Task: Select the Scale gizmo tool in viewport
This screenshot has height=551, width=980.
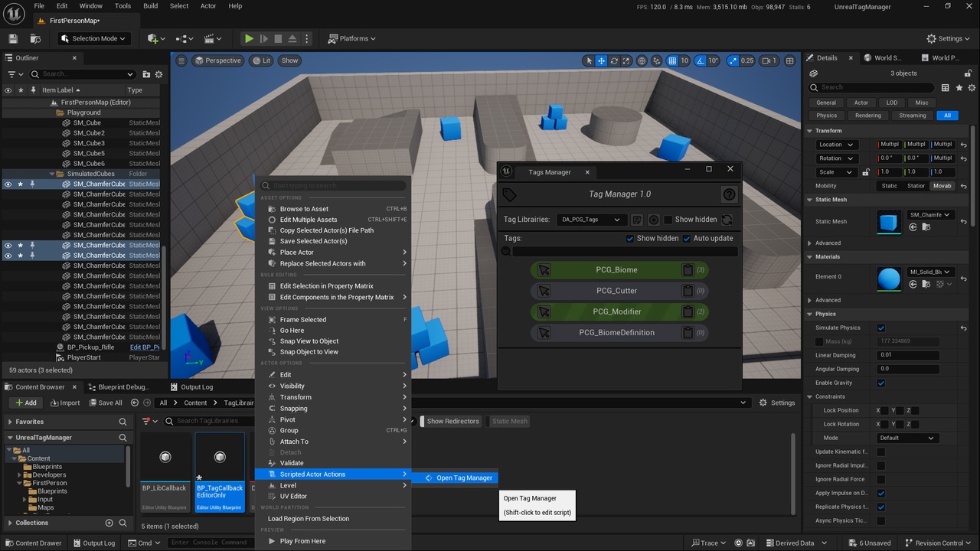Action: click(x=626, y=60)
